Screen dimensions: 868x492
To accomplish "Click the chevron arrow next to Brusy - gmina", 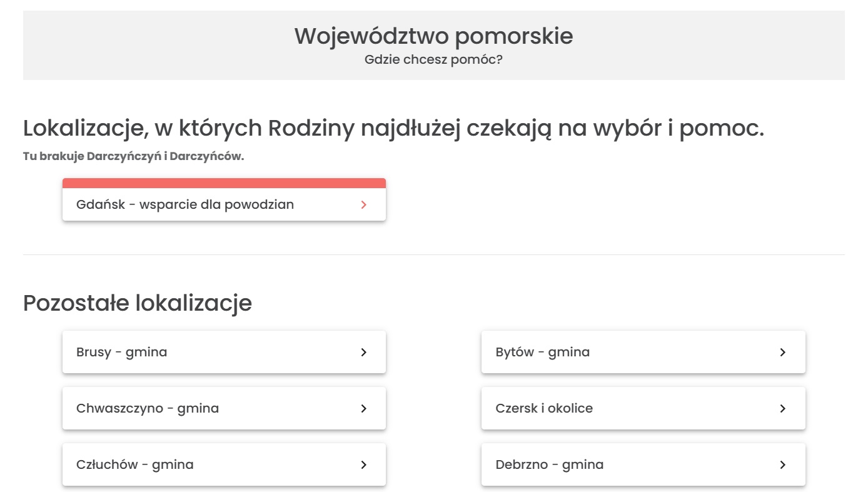I will 363,352.
